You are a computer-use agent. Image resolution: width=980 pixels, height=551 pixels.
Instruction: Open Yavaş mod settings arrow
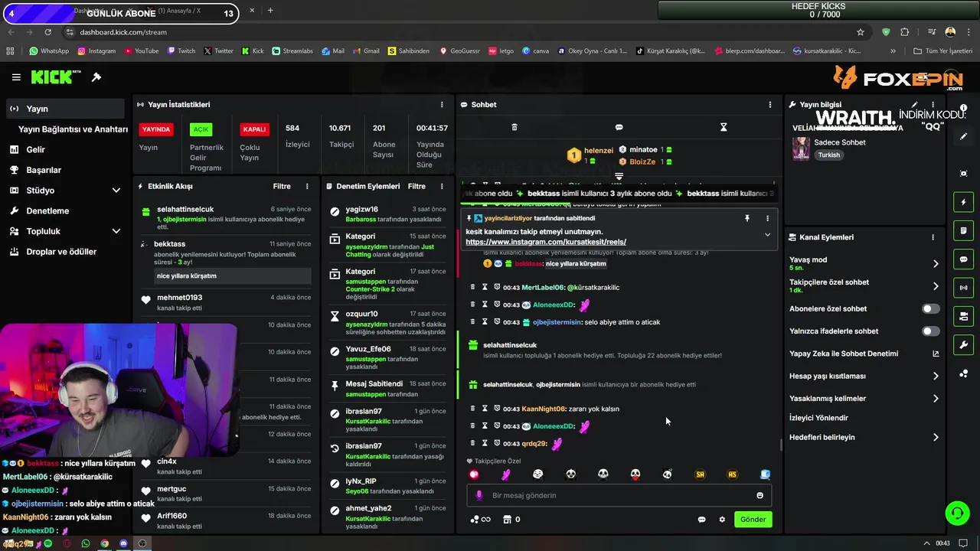[936, 263]
